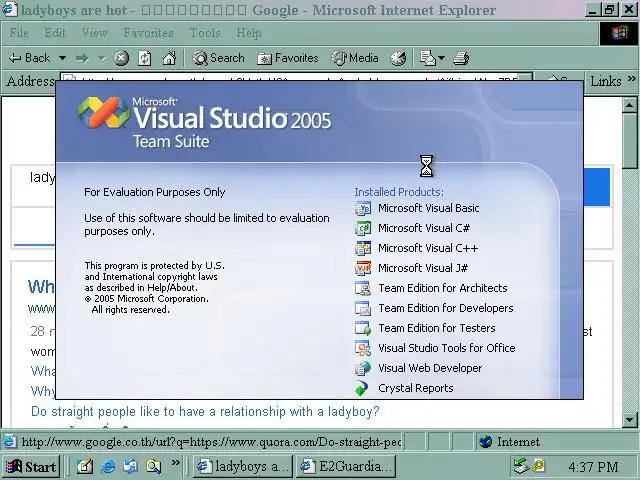The height and width of the screenshot is (480, 640).
Task: Click the Windows Start button
Action: pyautogui.click(x=31, y=467)
